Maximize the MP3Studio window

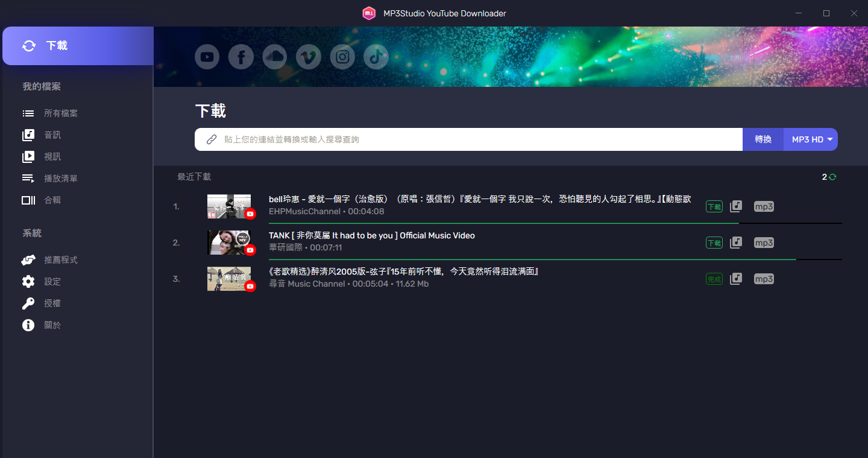tap(826, 13)
